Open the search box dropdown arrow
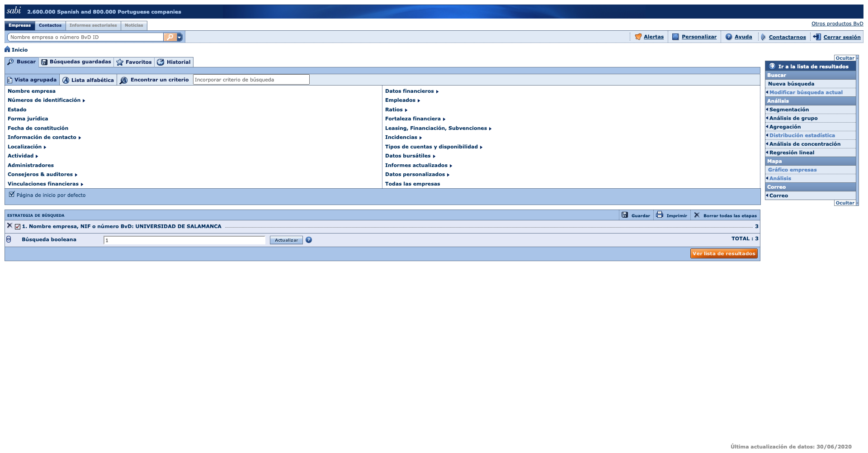The width and height of the screenshot is (868, 453). click(179, 37)
